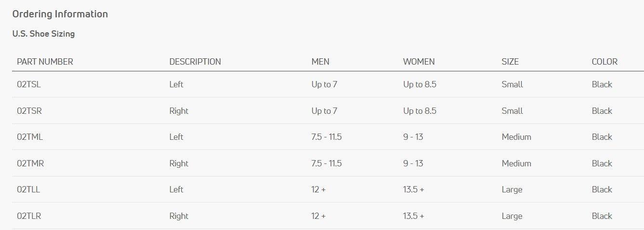Click the SIZE column header
Viewport: 644px width, 230px height.
click(x=510, y=62)
